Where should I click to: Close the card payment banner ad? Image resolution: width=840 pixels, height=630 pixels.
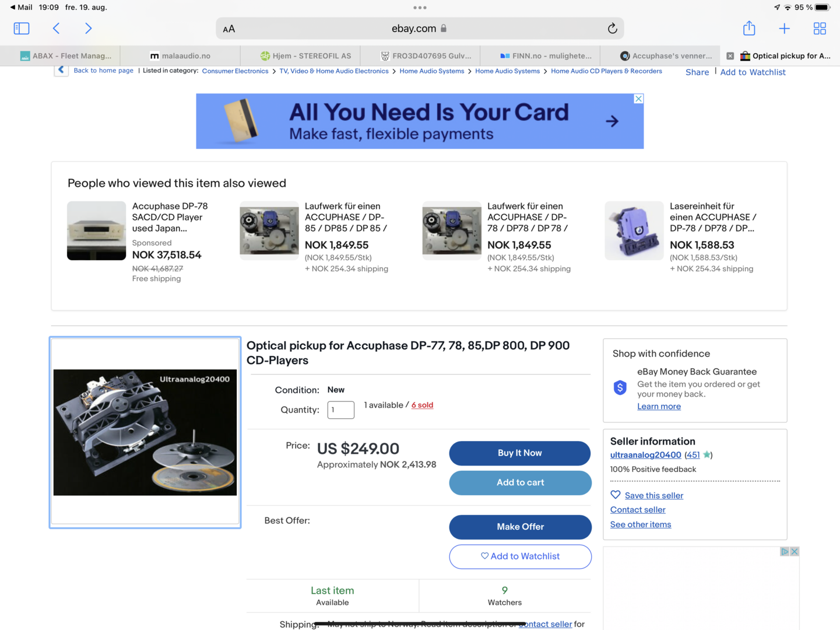638,99
